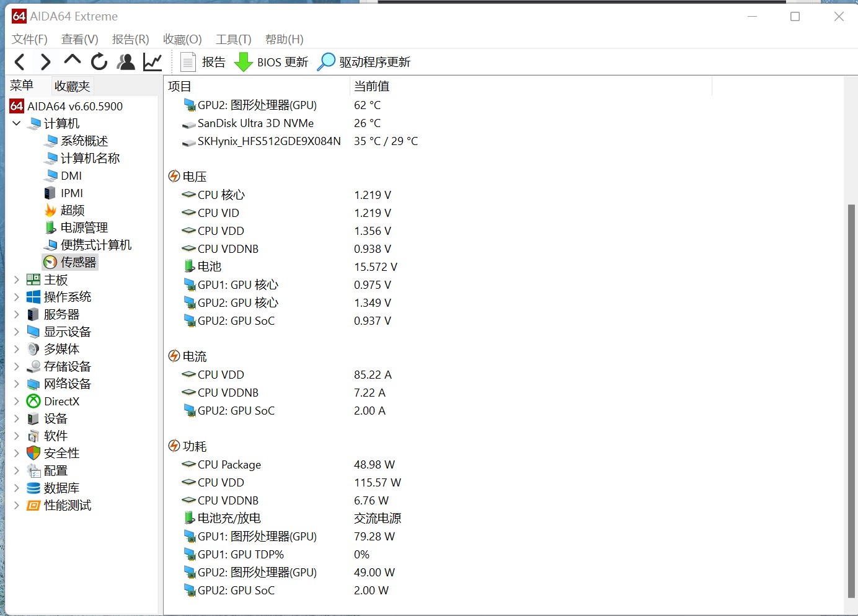Select the 配置 tree item
This screenshot has width=858, height=616.
click(x=56, y=470)
